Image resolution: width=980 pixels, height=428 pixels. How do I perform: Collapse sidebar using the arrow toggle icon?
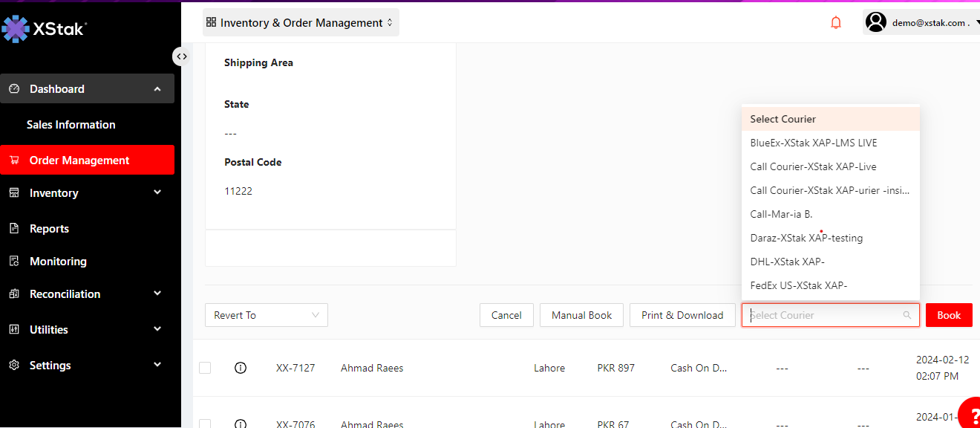tap(180, 56)
